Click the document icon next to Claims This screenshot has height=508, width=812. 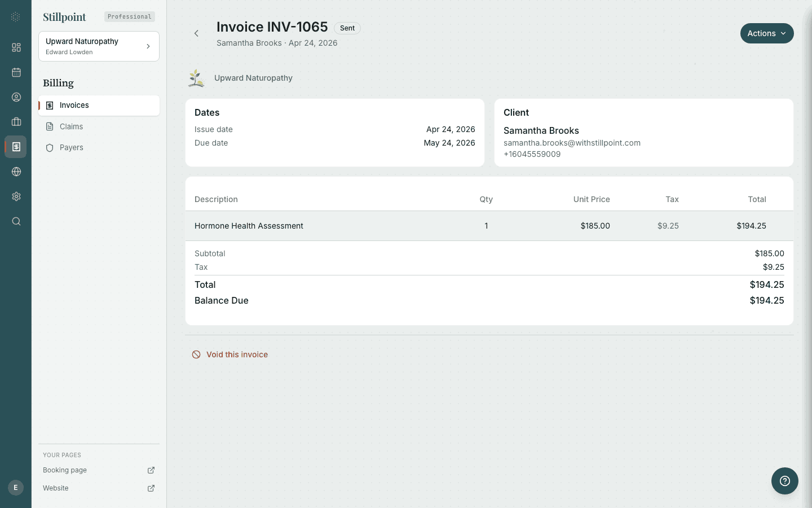point(50,126)
